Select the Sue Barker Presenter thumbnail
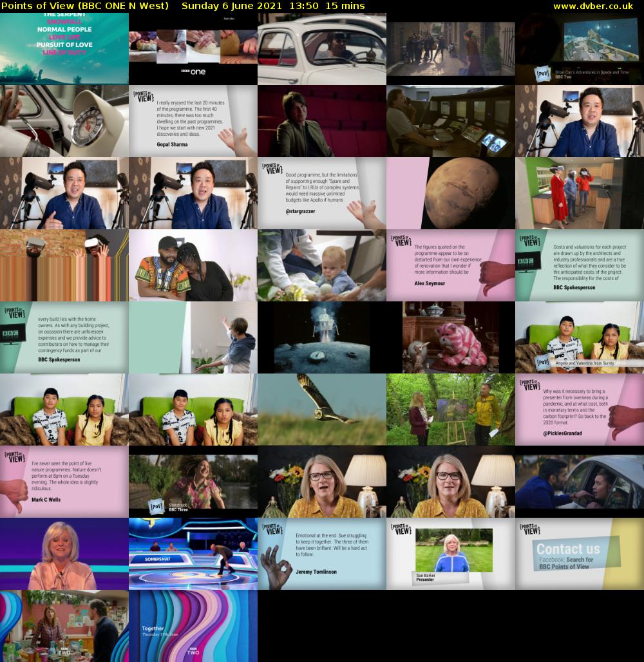 point(451,554)
